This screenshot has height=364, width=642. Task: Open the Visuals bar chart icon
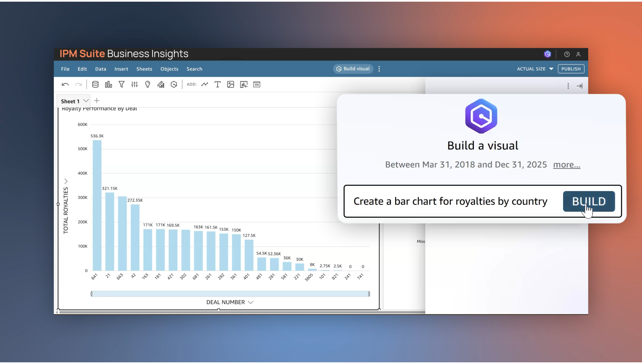click(x=109, y=84)
